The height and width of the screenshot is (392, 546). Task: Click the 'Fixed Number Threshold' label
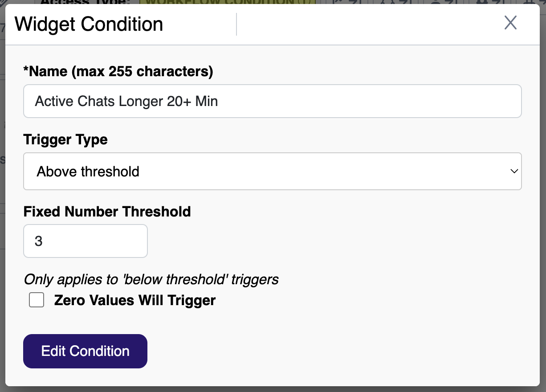pyautogui.click(x=107, y=211)
